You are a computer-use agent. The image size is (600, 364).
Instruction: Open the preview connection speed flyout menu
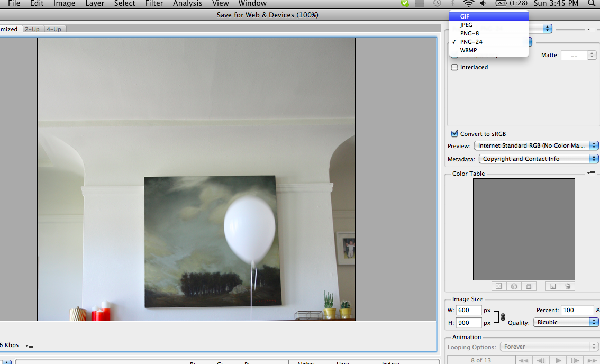29,345
